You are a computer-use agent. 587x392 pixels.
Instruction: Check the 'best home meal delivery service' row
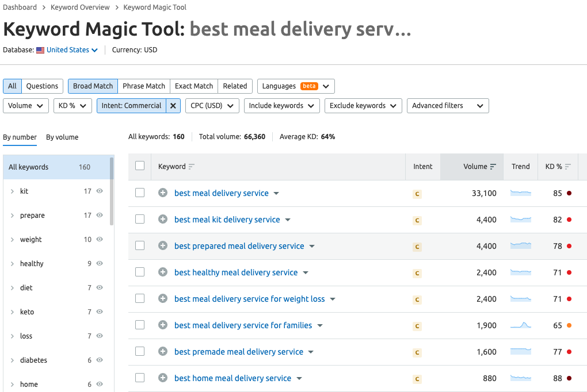(140, 378)
